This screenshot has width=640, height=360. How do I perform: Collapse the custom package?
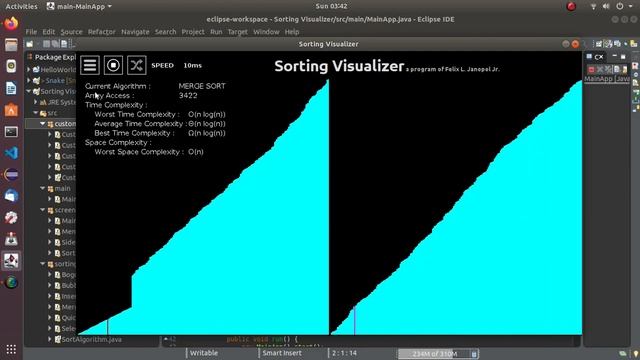point(42,123)
